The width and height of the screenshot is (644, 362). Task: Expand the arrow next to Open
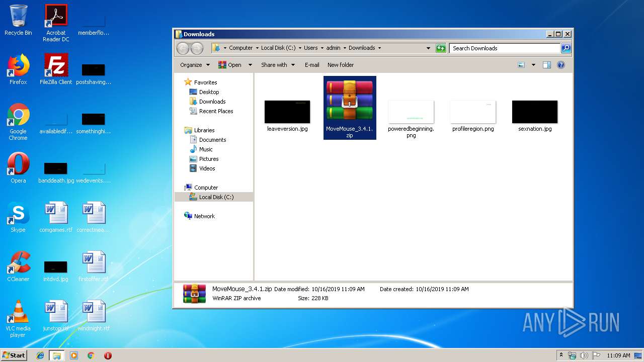click(x=250, y=65)
